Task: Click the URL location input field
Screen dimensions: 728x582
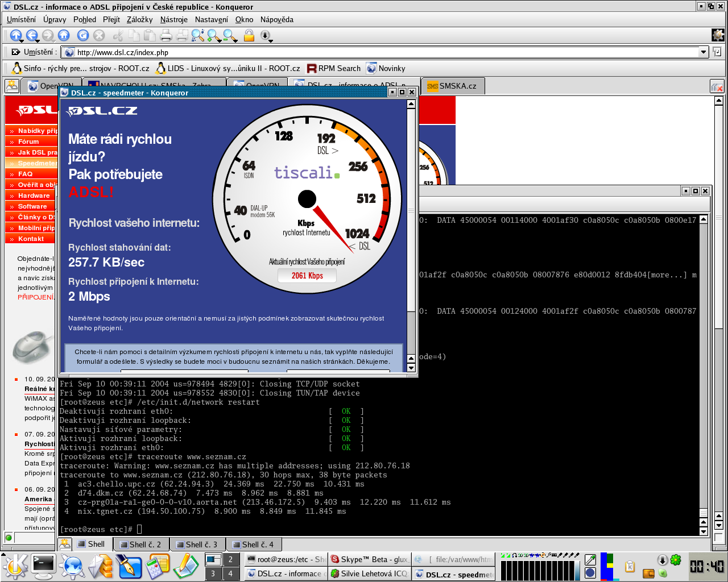Action: pyautogui.click(x=380, y=52)
